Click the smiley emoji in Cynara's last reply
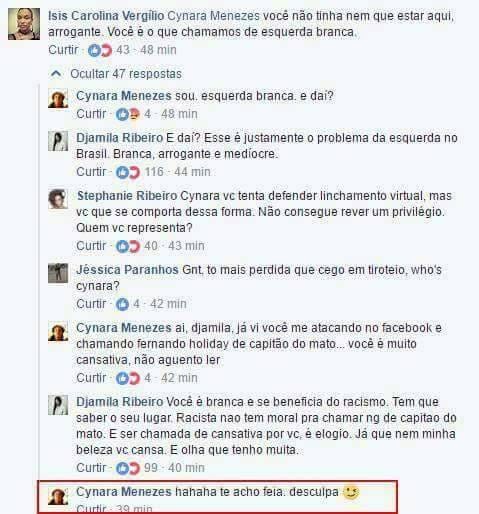This screenshot has height=514, width=479. (x=351, y=492)
